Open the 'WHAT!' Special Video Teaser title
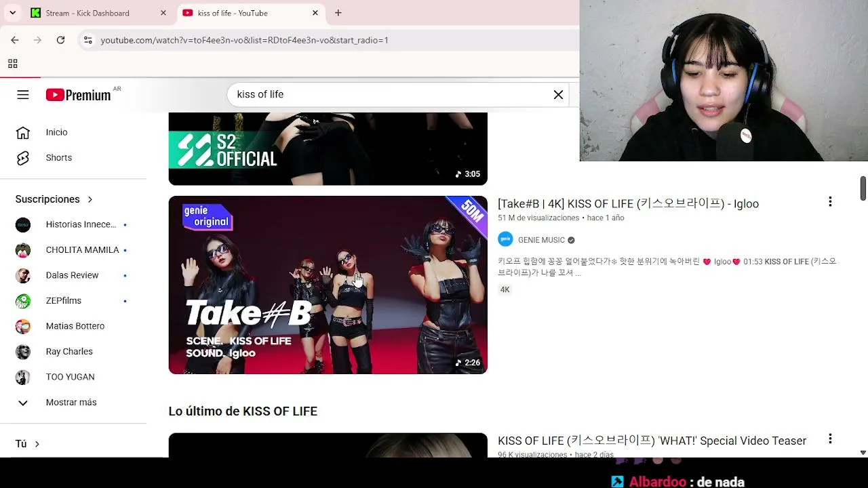The width and height of the screenshot is (868, 488). tap(652, 441)
